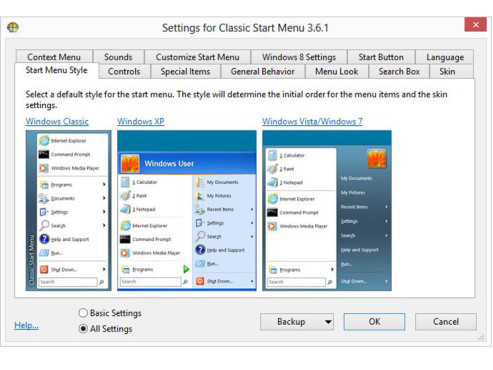Viewport: 493px width, 370px height.
Task: Choose the Windows XP style link
Action: click(x=141, y=121)
